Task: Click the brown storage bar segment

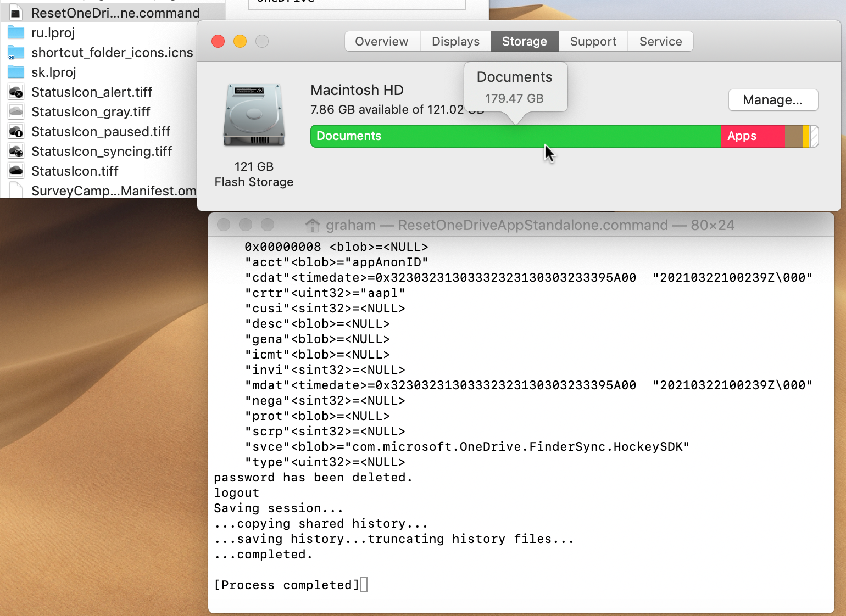Action: tap(793, 136)
